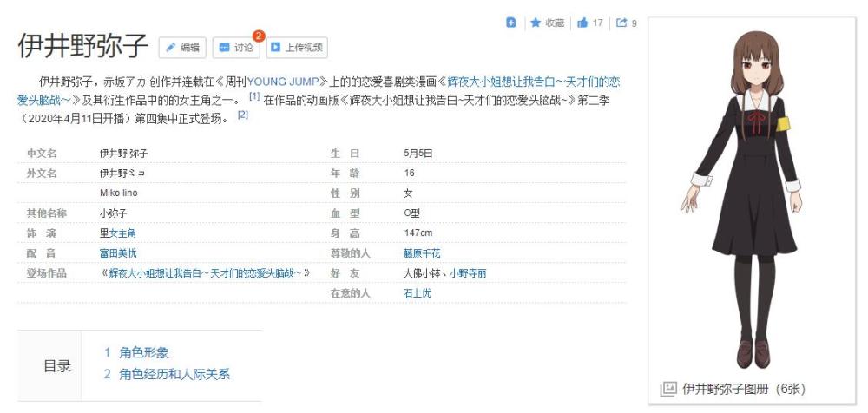Open voice actor 富田美忧 link

pyautogui.click(x=118, y=253)
